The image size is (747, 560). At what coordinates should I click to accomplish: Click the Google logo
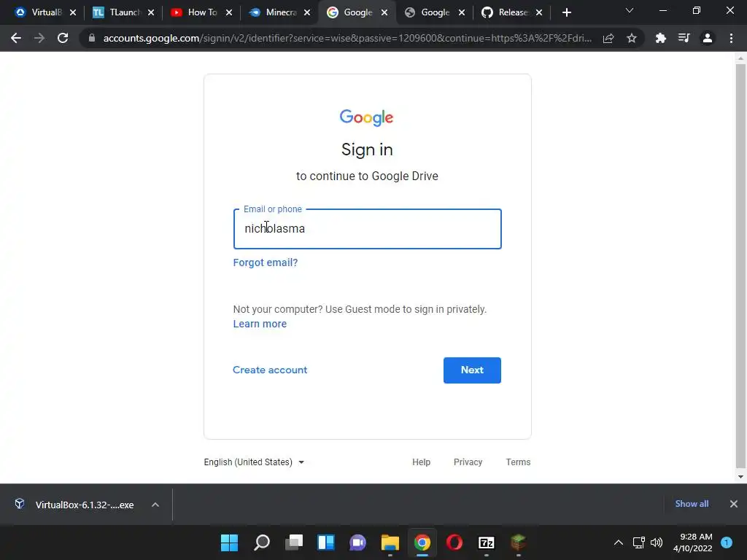click(x=366, y=117)
